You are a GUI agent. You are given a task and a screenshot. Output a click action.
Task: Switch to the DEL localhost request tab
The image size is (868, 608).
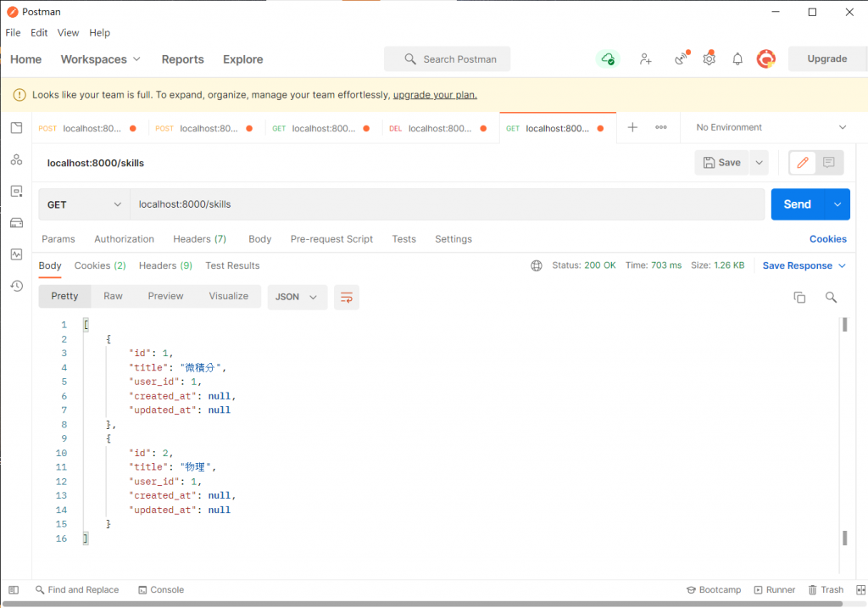coord(437,128)
